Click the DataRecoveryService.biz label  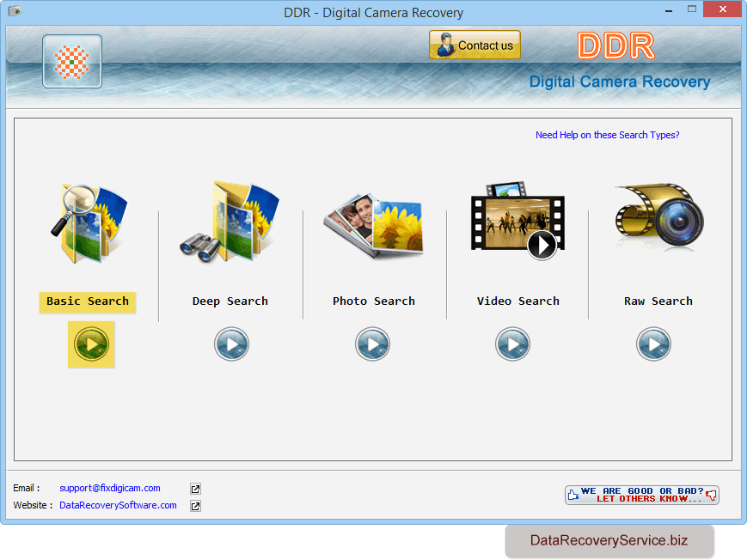click(609, 540)
